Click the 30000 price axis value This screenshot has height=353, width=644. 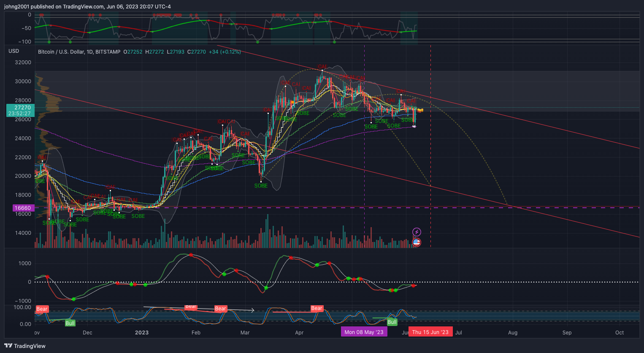(x=23, y=81)
